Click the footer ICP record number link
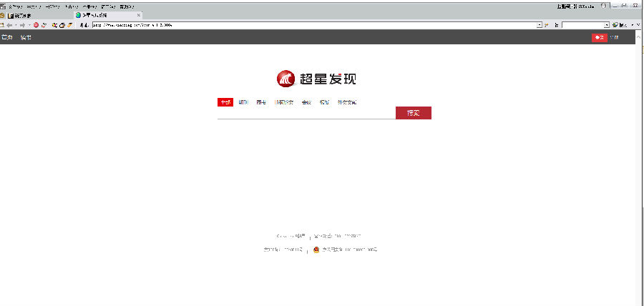This screenshot has height=306, width=644. coord(283,250)
